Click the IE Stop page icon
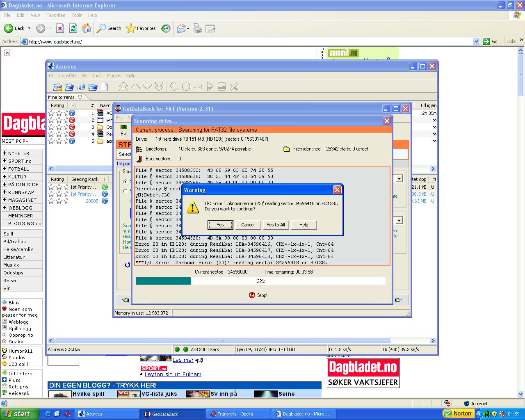525x420 pixels. tap(60, 28)
